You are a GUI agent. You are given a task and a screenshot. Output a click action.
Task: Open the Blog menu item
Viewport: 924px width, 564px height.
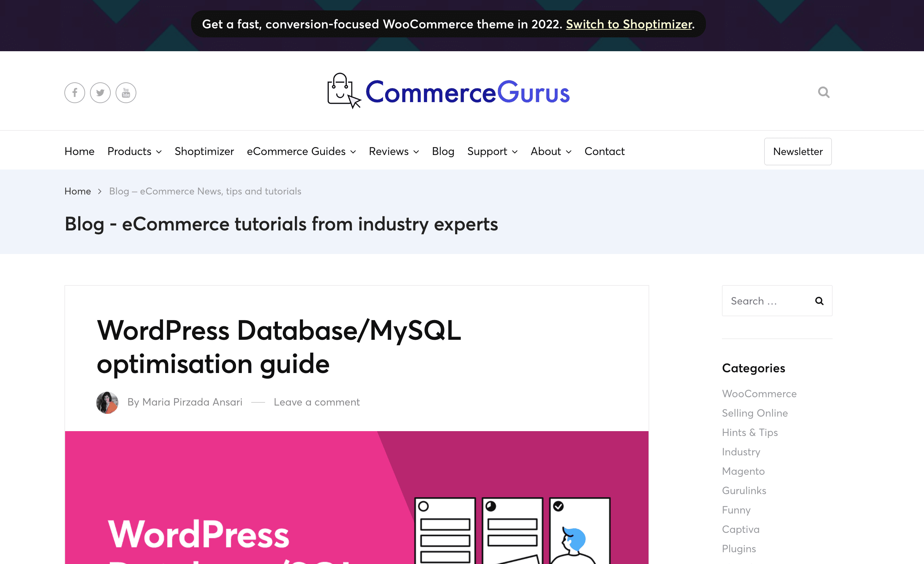click(443, 152)
